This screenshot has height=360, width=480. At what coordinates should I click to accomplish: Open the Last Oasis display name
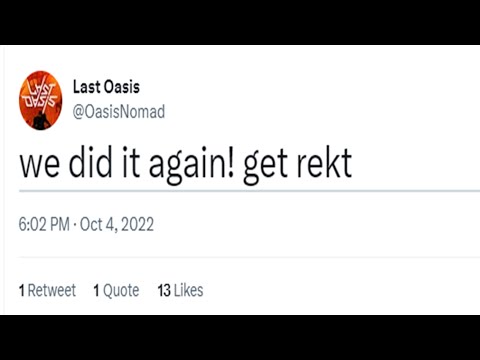click(106, 87)
